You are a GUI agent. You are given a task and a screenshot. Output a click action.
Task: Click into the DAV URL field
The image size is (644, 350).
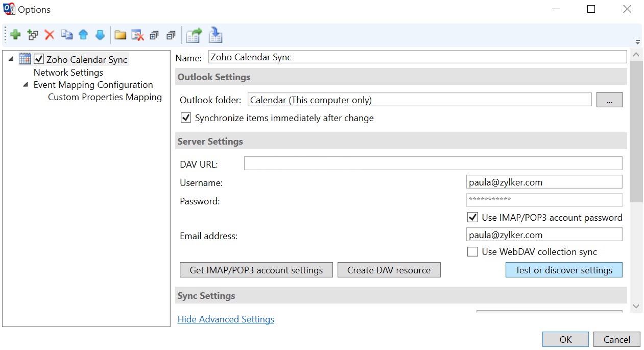[433, 164]
